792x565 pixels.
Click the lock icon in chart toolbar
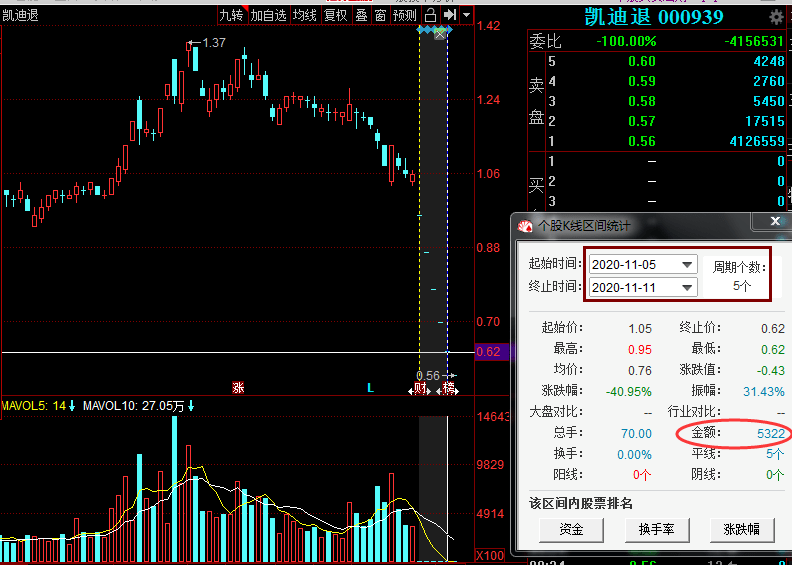point(430,15)
